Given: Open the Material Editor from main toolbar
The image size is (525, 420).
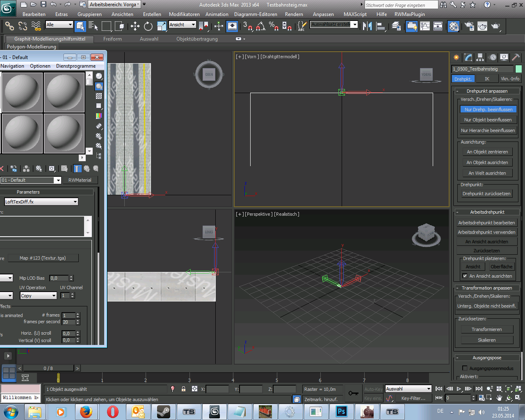Looking at the screenshot, I should (x=454, y=26).
